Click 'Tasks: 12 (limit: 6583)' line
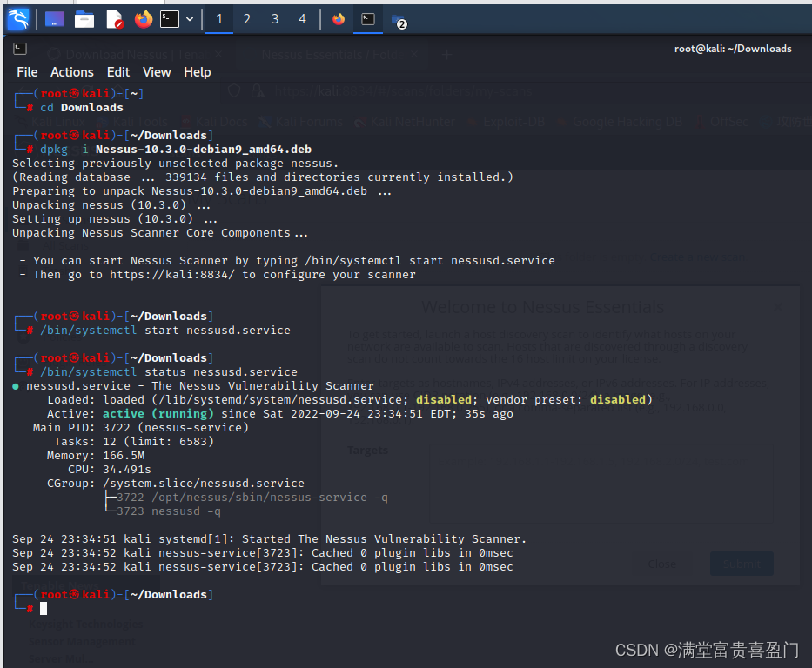 (x=134, y=442)
